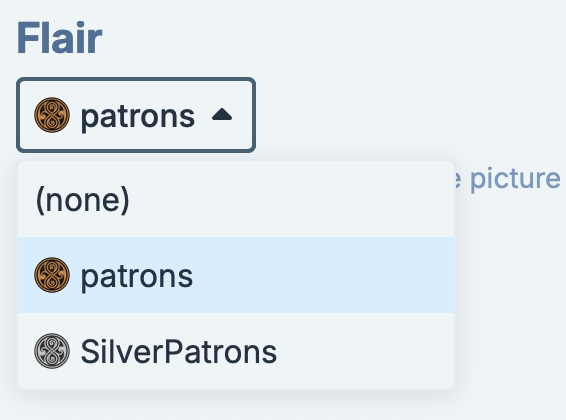Screen dimensions: 566x420
Task: Click the silver seal icon beside SilverPatrons
Action: 52,351
